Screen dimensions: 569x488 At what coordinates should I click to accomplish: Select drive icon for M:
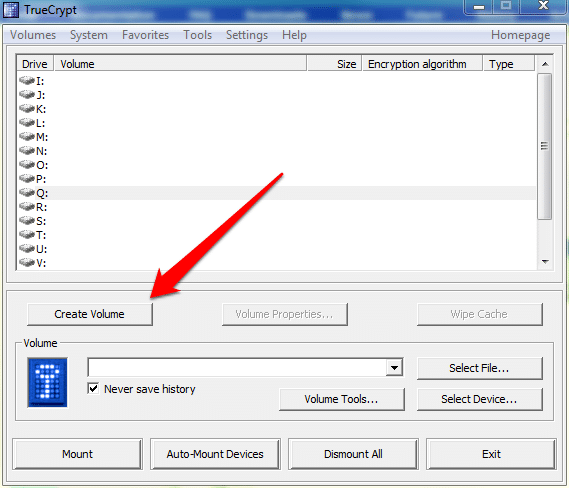(x=27, y=136)
